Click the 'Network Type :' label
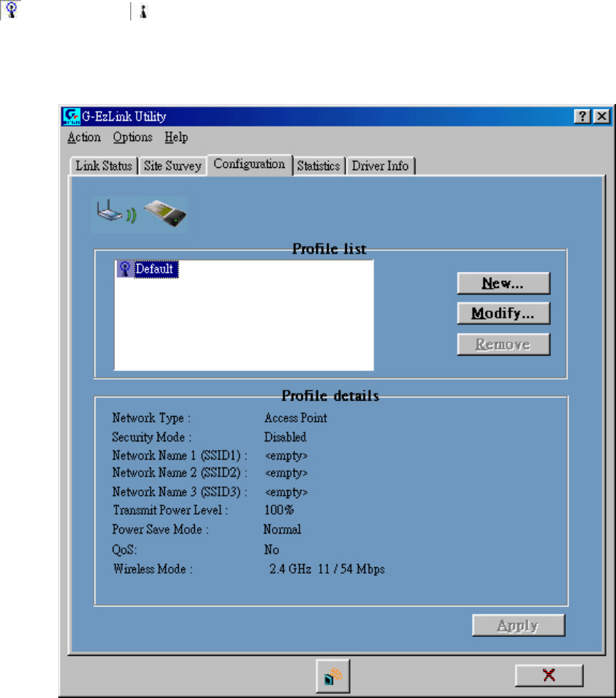Viewport: 616px width, 698px height. [x=151, y=418]
